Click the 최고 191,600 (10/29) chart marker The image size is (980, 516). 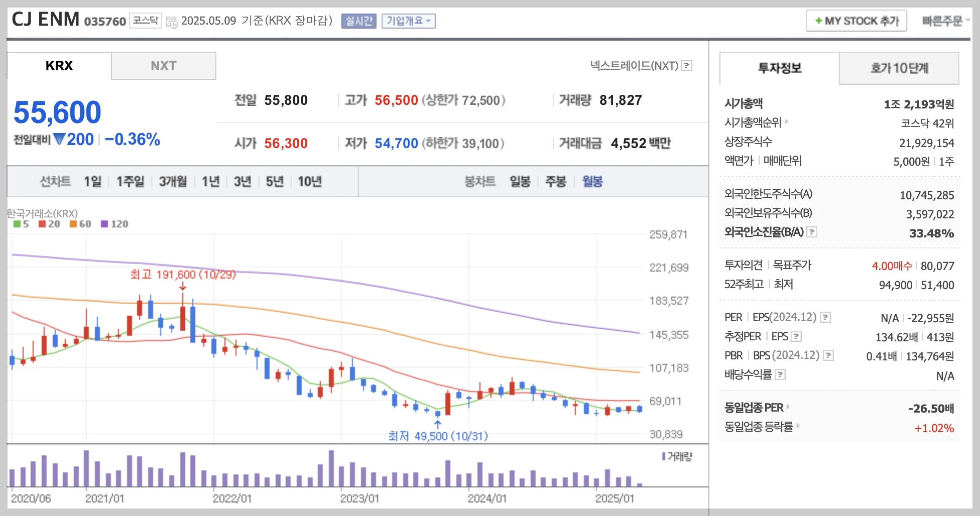pyautogui.click(x=183, y=275)
